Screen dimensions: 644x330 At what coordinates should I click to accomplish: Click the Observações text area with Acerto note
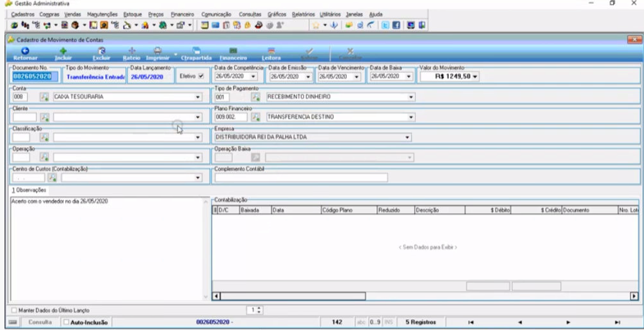[x=107, y=249]
